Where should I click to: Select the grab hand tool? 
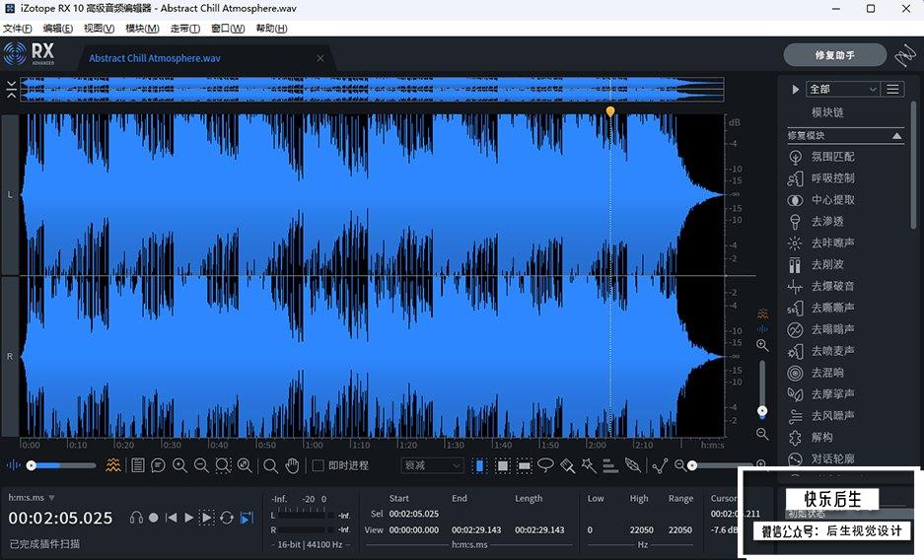[292, 465]
